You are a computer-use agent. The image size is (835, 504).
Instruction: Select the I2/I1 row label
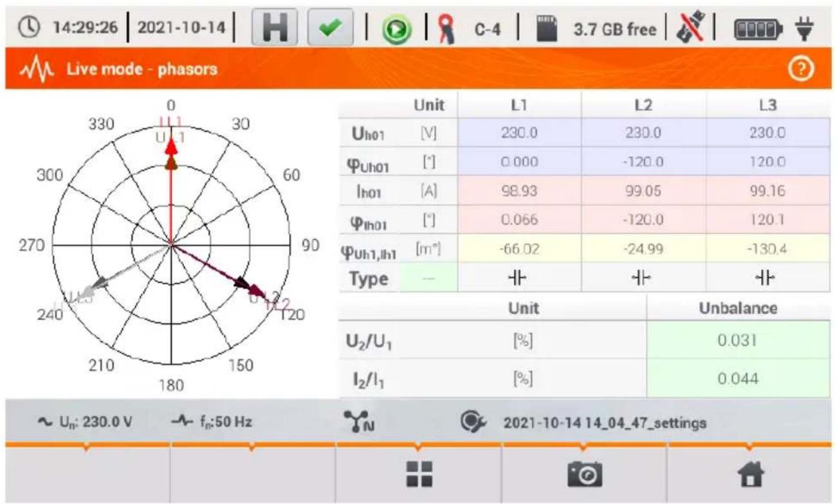368,381
